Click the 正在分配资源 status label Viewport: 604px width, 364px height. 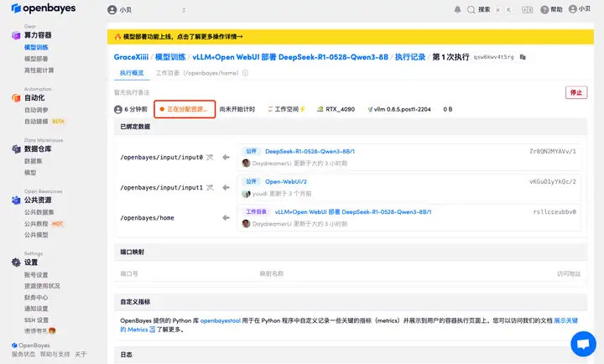tap(185, 109)
